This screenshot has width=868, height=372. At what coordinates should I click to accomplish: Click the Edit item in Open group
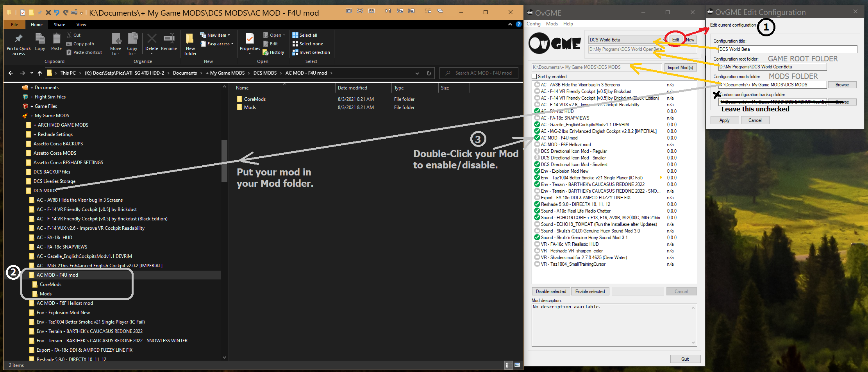pos(270,44)
